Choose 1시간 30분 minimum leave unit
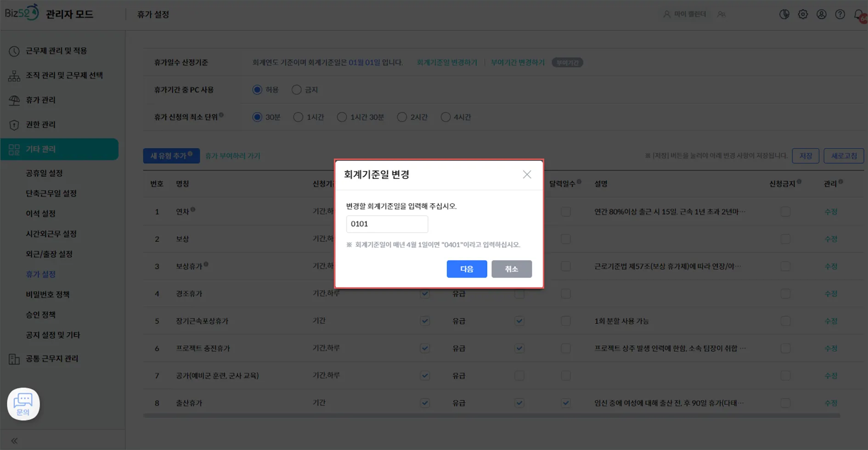 click(342, 117)
